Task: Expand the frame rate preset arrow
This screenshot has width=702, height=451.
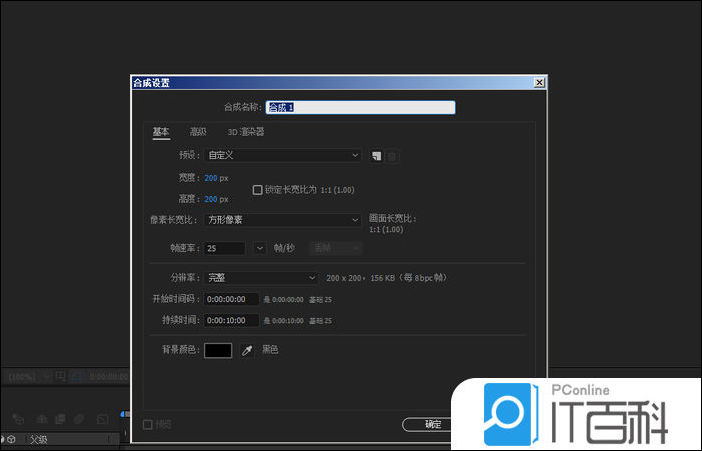Action: pyautogui.click(x=260, y=248)
